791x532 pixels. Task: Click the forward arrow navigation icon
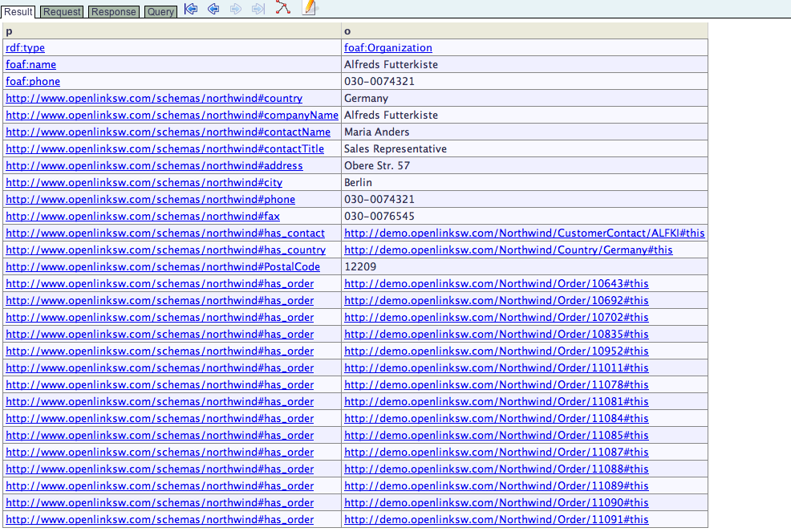(x=236, y=9)
